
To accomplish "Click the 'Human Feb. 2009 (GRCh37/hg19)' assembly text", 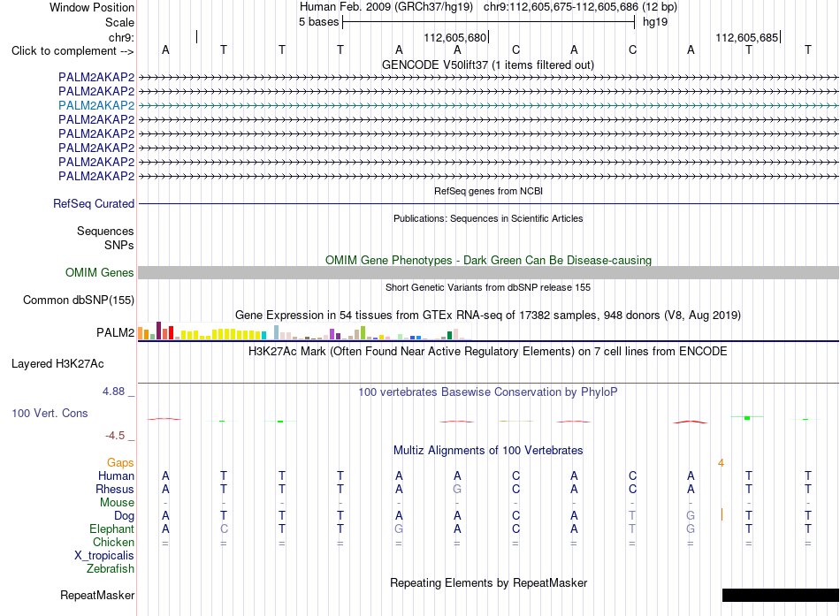I will tap(386, 7).
